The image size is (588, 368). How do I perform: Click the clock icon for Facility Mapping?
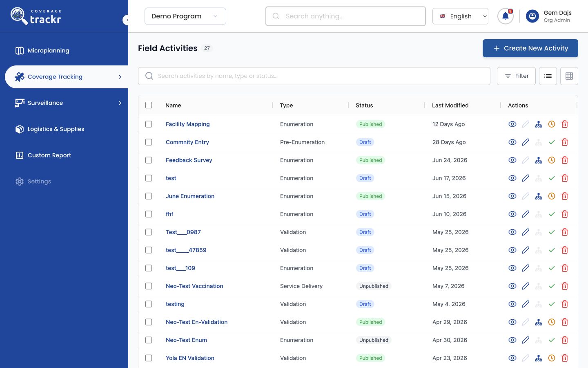pyautogui.click(x=552, y=124)
